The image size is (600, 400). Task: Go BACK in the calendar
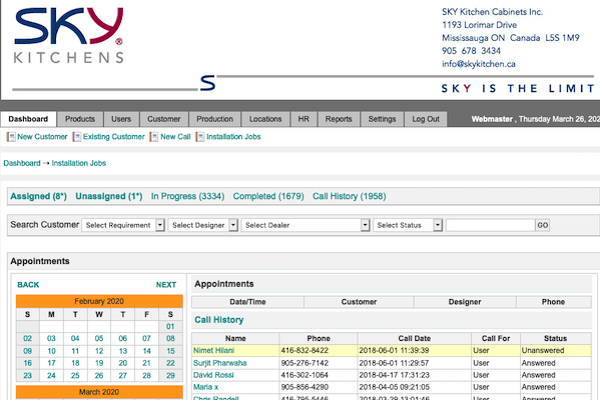pos(28,285)
